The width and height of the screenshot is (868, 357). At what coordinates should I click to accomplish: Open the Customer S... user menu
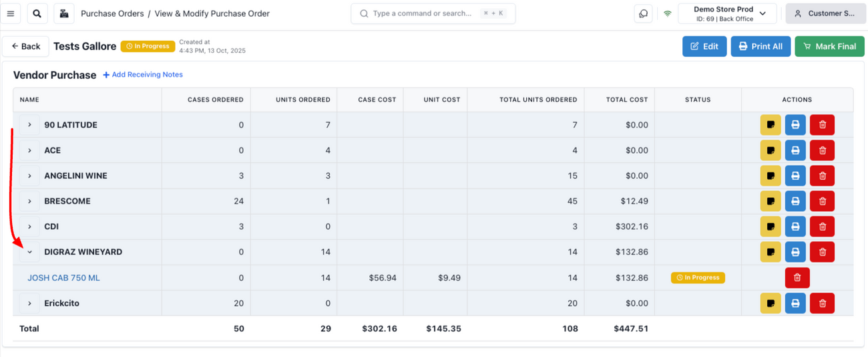(x=825, y=13)
